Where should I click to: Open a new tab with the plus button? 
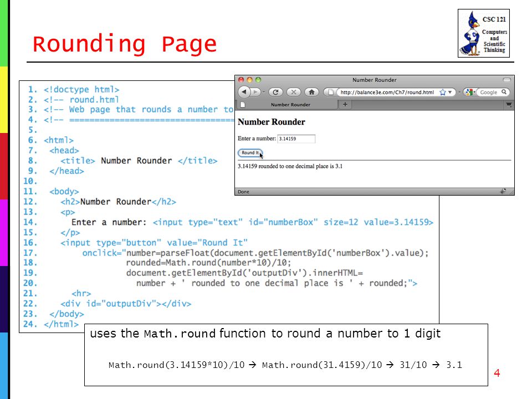pyautogui.click(x=345, y=105)
